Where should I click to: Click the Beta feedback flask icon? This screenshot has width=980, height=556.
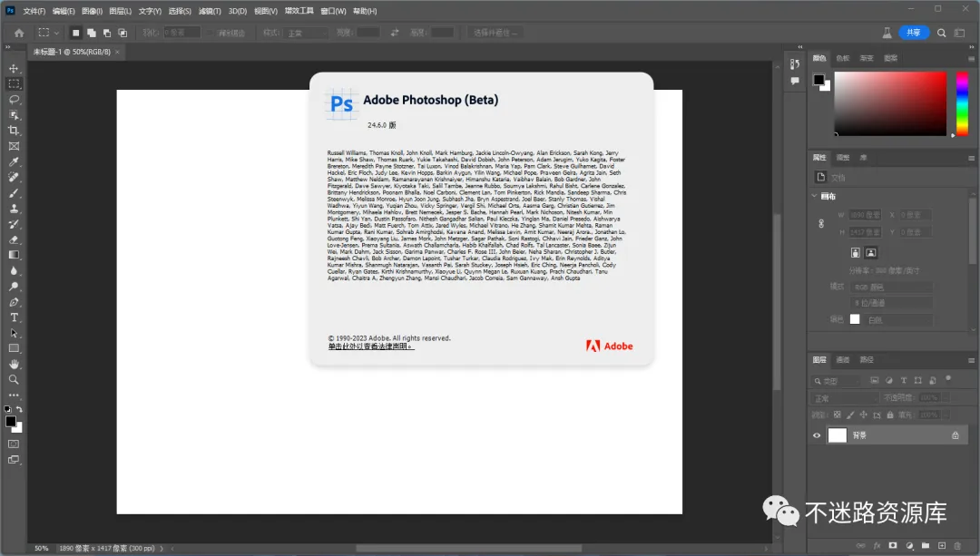887,33
